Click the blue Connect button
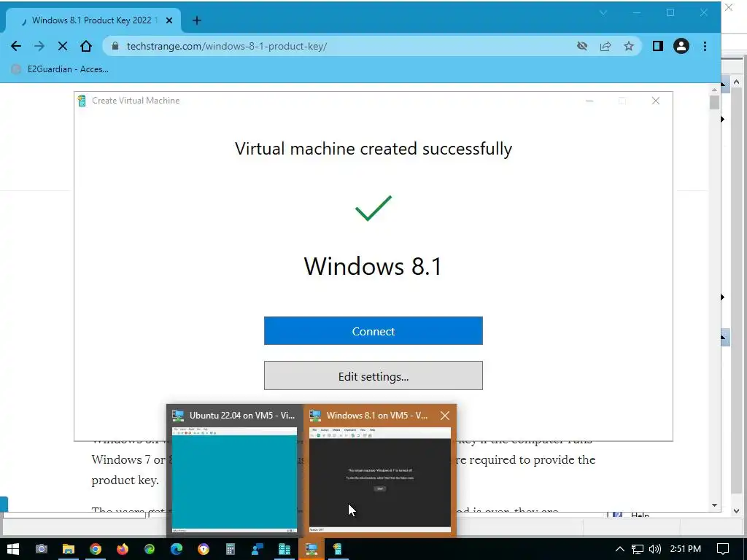747x560 pixels. pos(373,331)
